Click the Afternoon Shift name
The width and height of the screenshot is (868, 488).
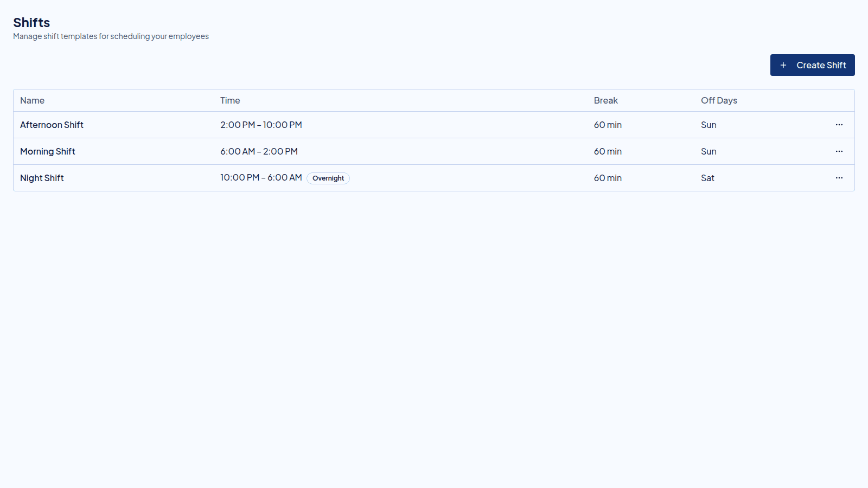(x=52, y=125)
